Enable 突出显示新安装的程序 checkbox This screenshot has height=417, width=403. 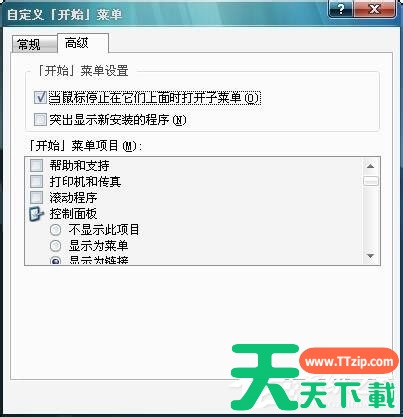40,119
